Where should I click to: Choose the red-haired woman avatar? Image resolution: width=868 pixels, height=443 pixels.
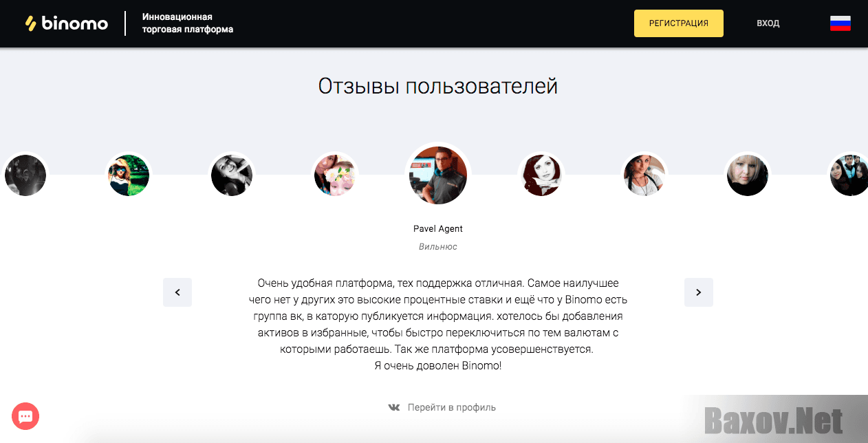coord(541,175)
